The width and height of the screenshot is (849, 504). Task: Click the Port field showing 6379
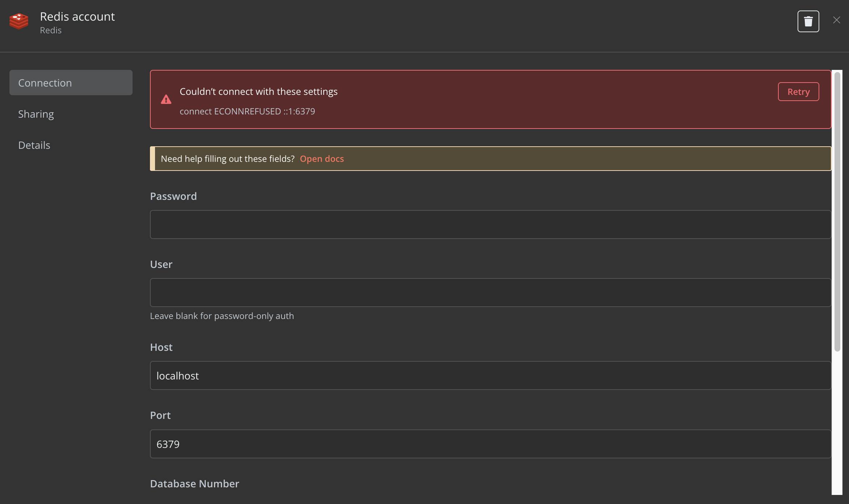pyautogui.click(x=490, y=444)
